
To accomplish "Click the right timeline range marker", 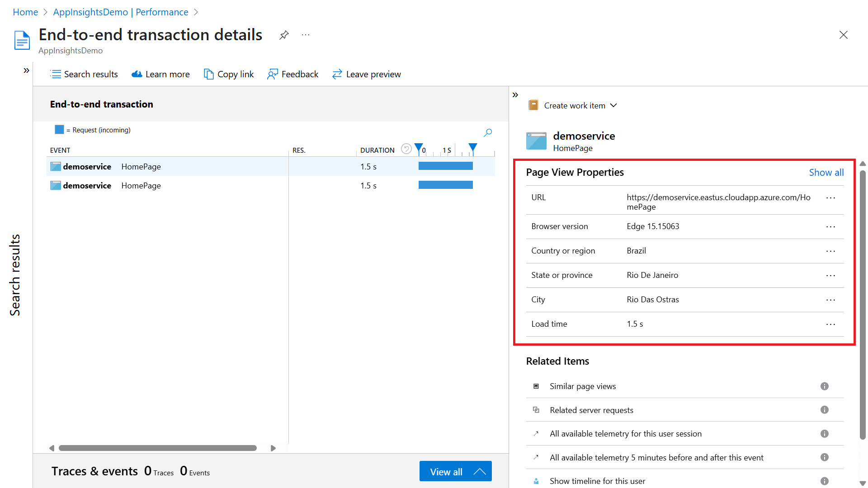I will pyautogui.click(x=472, y=147).
